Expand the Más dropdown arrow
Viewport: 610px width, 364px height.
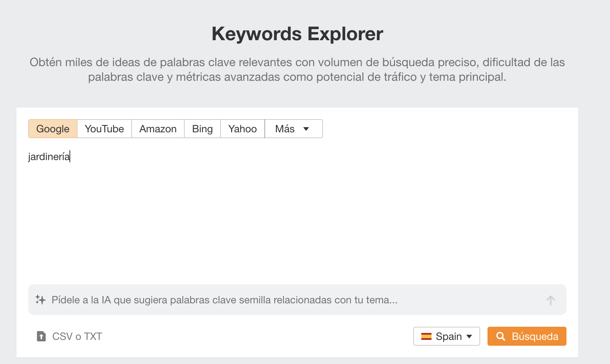(x=306, y=129)
